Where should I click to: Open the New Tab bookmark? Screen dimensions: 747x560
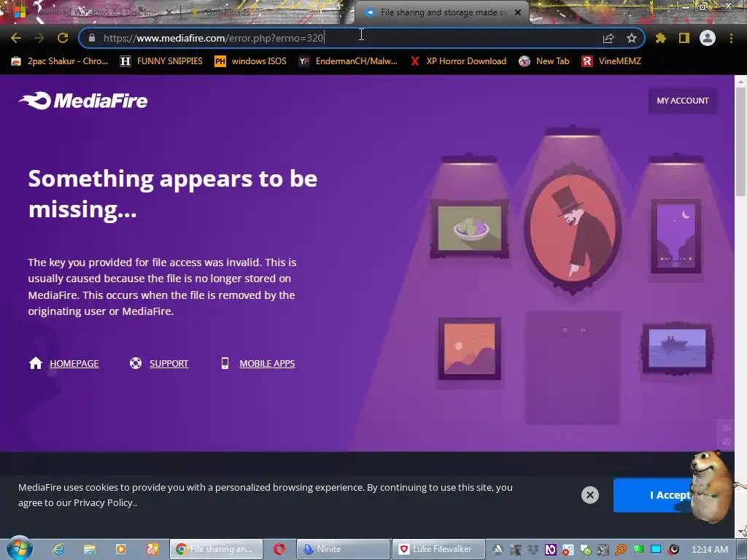click(x=544, y=61)
